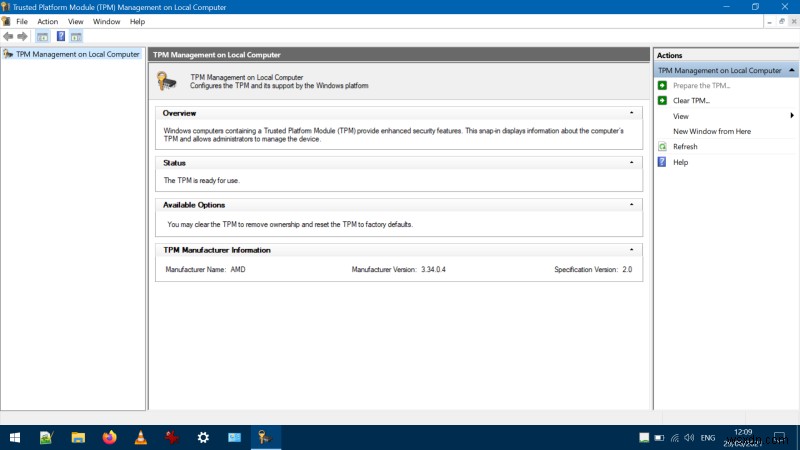
Task: Open the File menu
Action: click(22, 21)
